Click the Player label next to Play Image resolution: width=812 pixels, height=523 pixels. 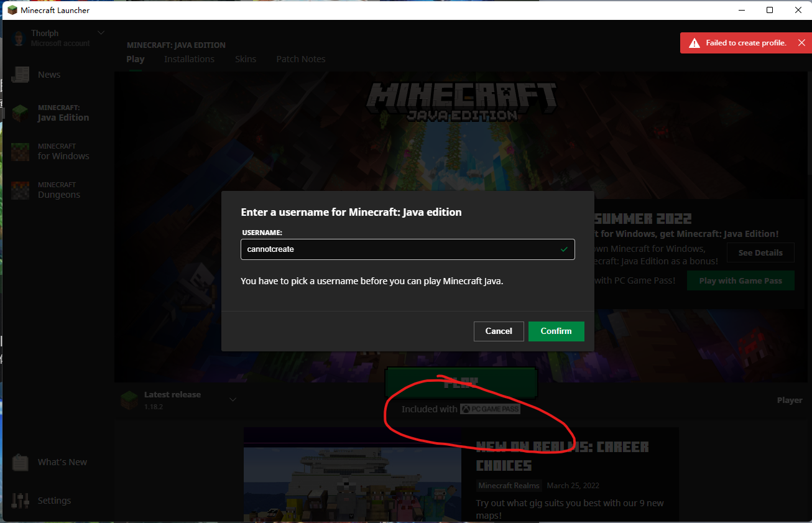790,400
